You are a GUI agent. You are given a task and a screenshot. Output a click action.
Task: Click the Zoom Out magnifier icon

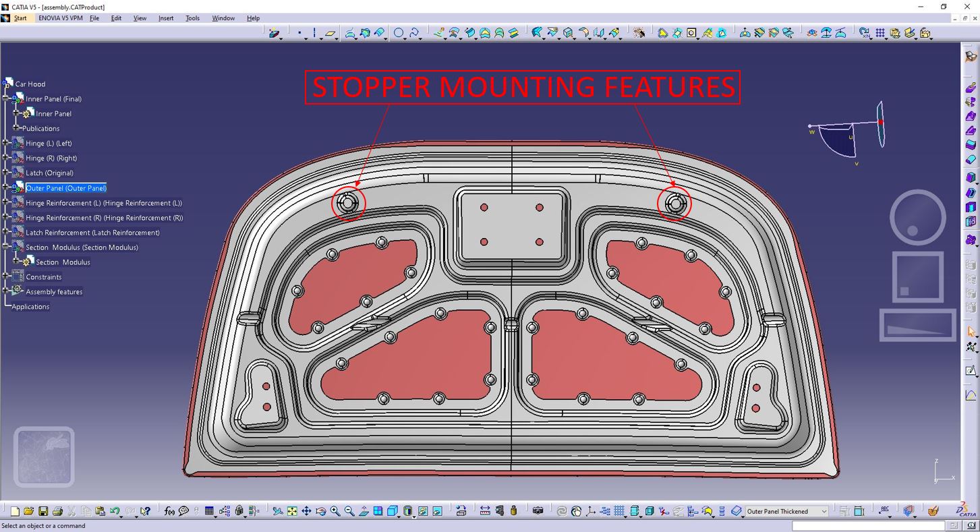pos(349,511)
